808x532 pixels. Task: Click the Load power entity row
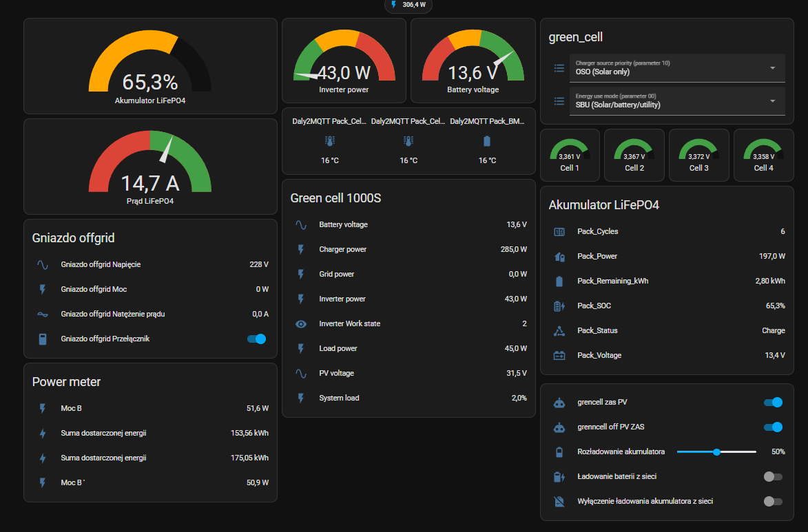[x=408, y=349]
